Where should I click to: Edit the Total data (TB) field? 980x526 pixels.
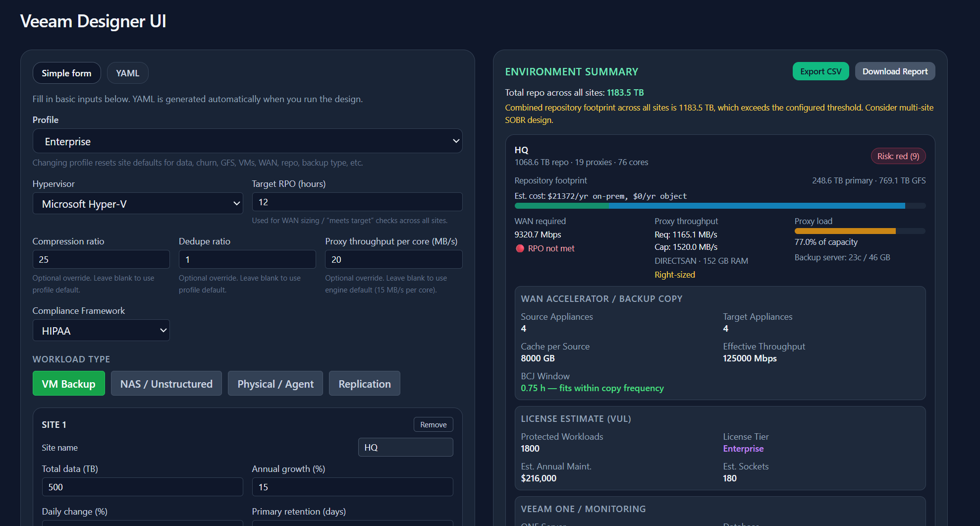(142, 487)
